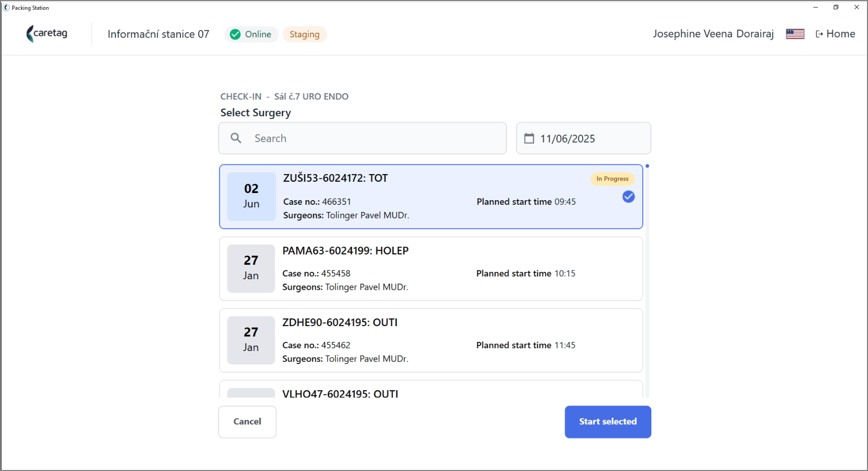Click the Packing Station window icon
Screen dimensions: 868x471
tap(6, 8)
